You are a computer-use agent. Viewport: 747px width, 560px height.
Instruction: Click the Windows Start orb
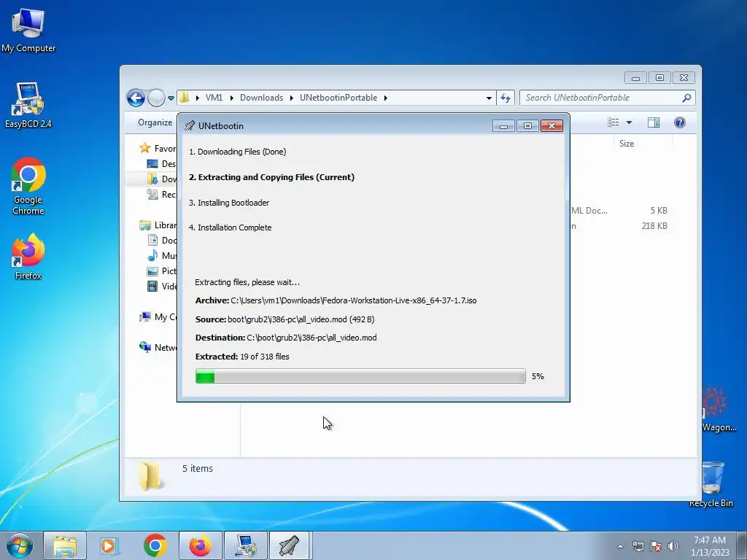click(20, 545)
